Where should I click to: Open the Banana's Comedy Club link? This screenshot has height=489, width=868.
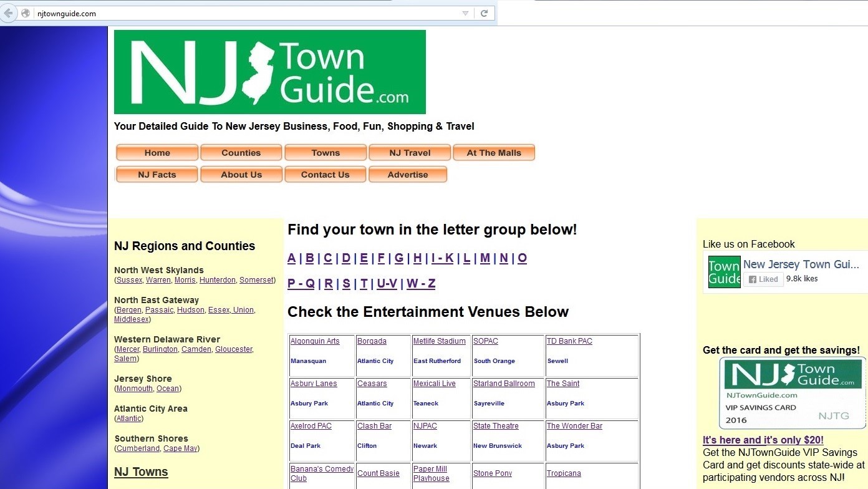[x=322, y=473]
